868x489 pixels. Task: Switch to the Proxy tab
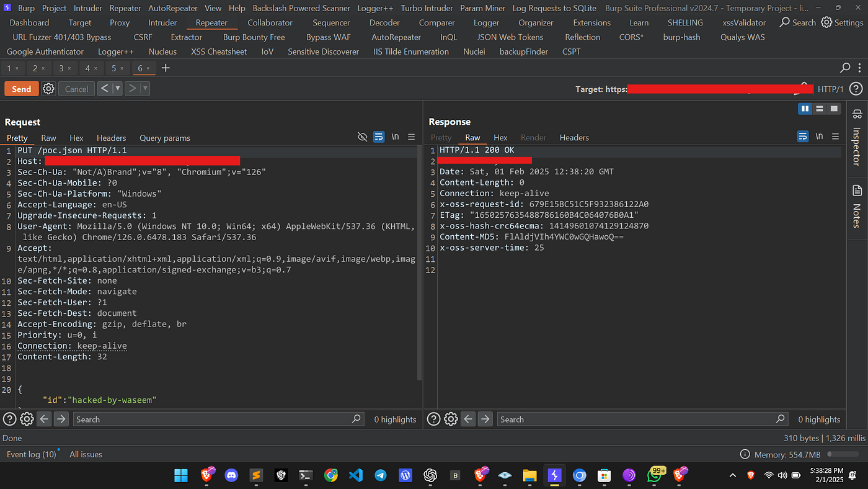pos(120,22)
